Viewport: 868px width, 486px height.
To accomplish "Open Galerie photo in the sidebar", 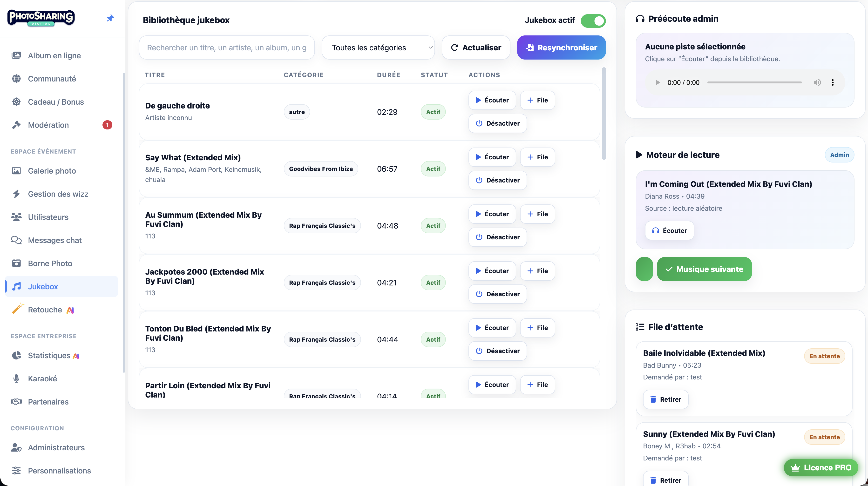I will 52,171.
